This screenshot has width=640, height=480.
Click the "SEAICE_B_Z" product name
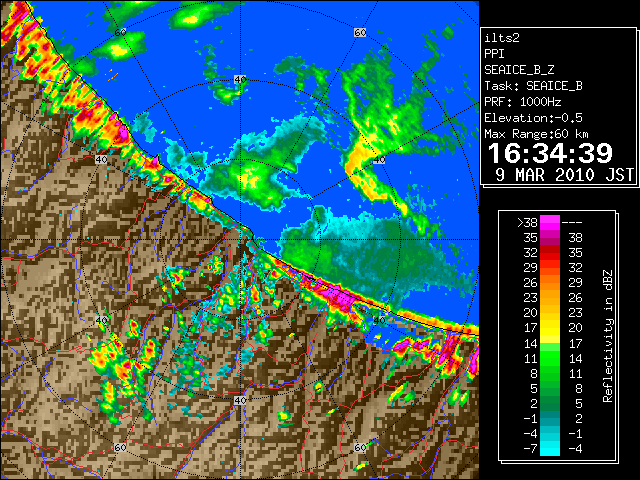click(519, 70)
